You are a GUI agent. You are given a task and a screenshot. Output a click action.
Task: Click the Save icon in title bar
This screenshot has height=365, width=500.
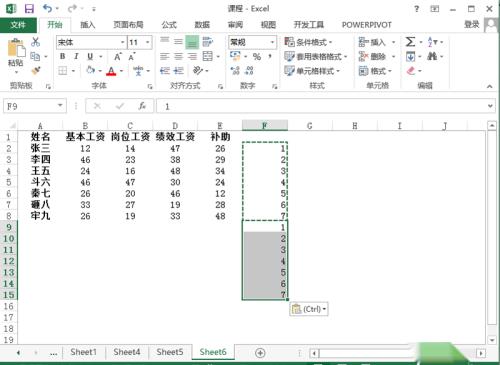[29, 9]
